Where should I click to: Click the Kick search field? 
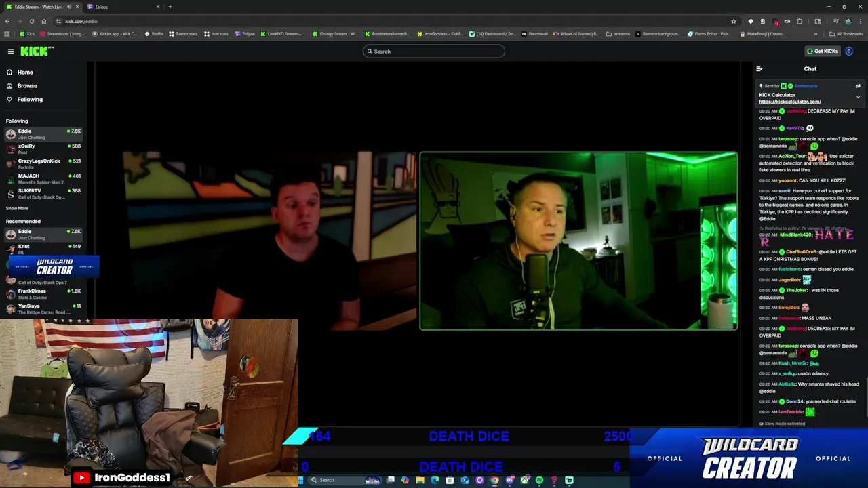pos(434,51)
